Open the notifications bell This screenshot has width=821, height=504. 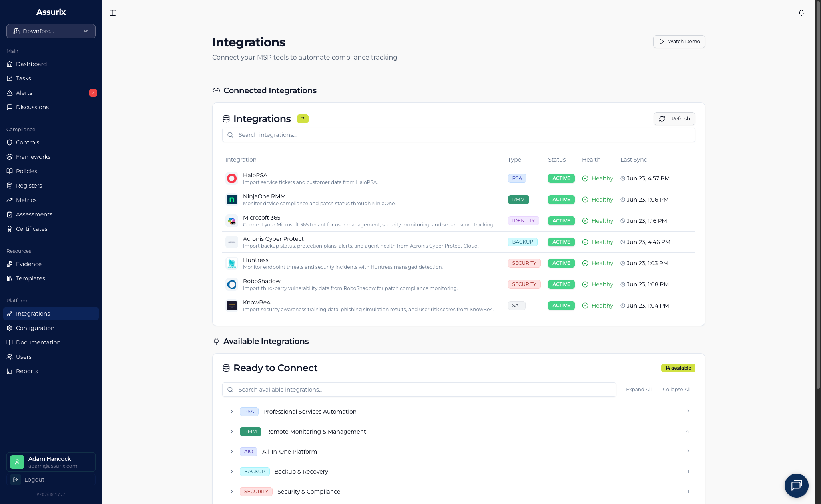coord(801,13)
